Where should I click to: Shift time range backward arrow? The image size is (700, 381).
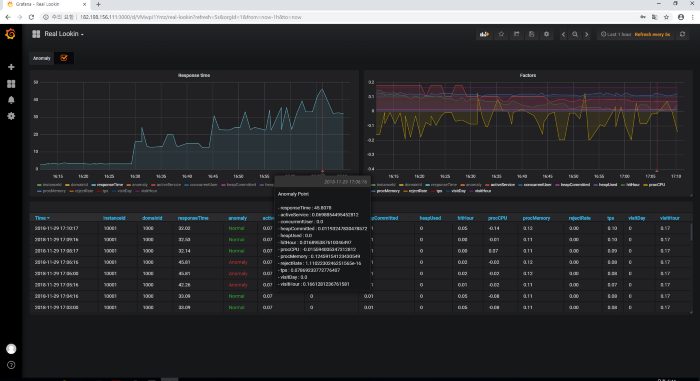tap(563, 34)
